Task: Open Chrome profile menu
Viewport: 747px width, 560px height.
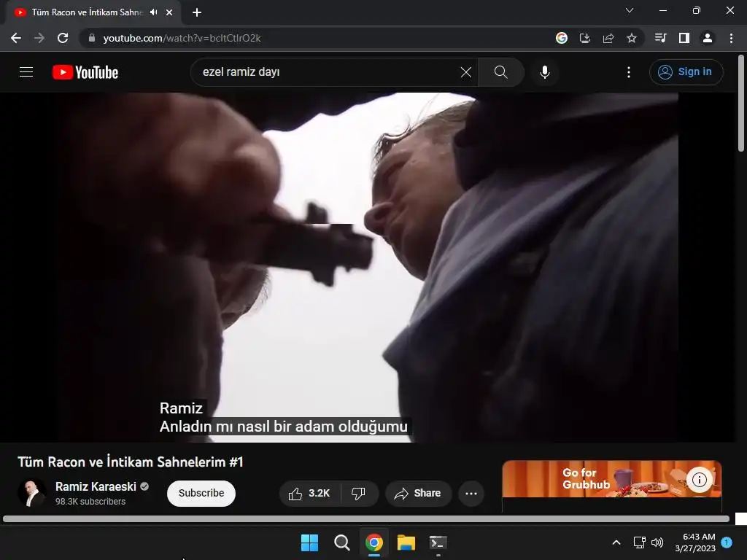Action: (708, 38)
